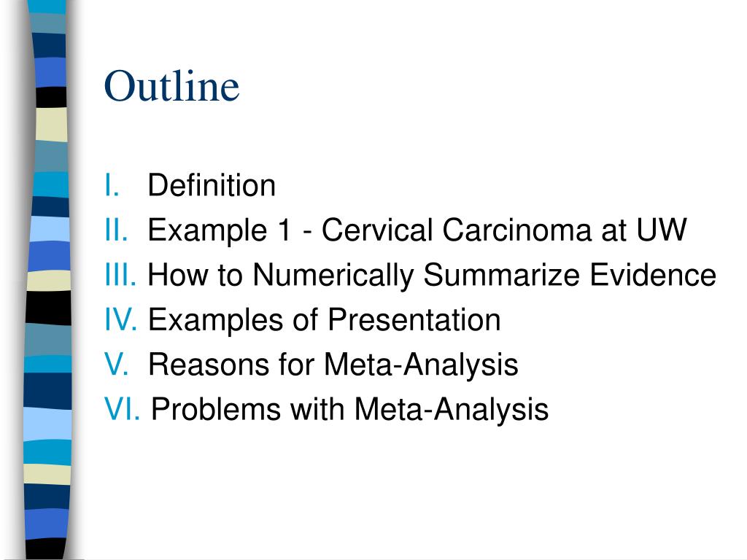
Task: Click the Examples of Presentation line
Action: coord(325,320)
